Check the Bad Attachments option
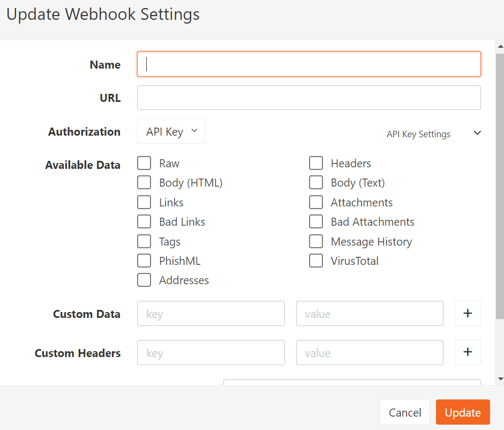 click(x=316, y=221)
